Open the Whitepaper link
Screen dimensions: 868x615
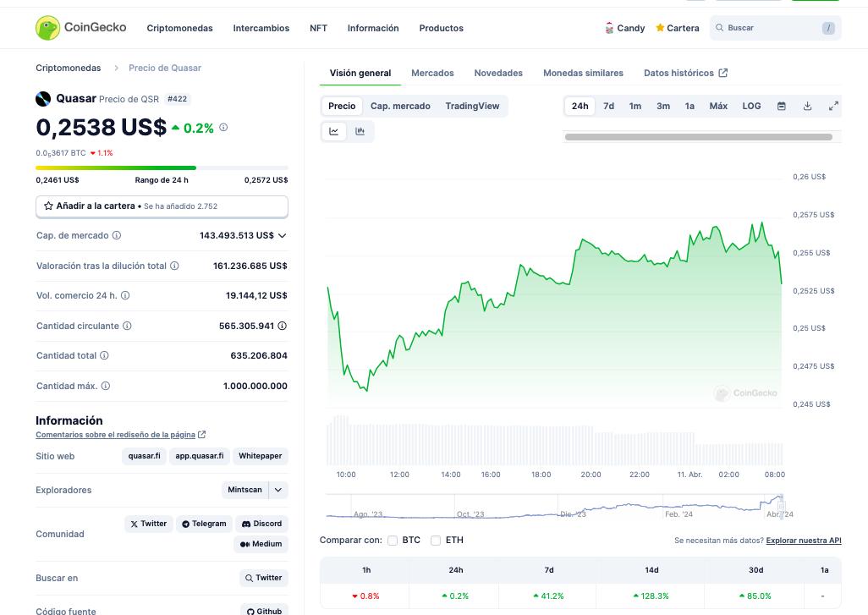pos(261,456)
